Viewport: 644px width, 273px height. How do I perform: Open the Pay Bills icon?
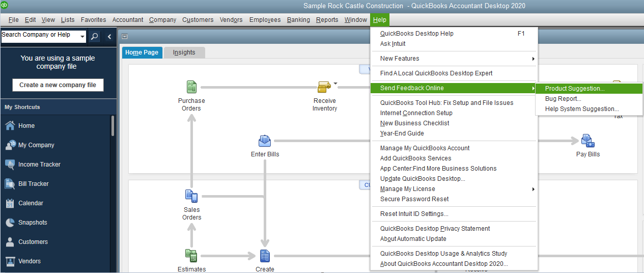click(x=587, y=141)
